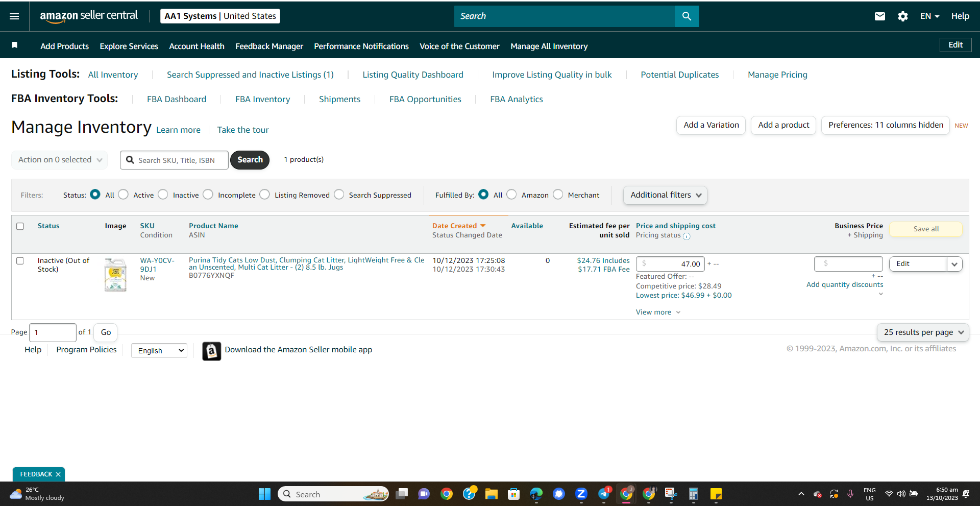The image size is (980, 506).
Task: Click the teal magnifier search button
Action: click(687, 16)
